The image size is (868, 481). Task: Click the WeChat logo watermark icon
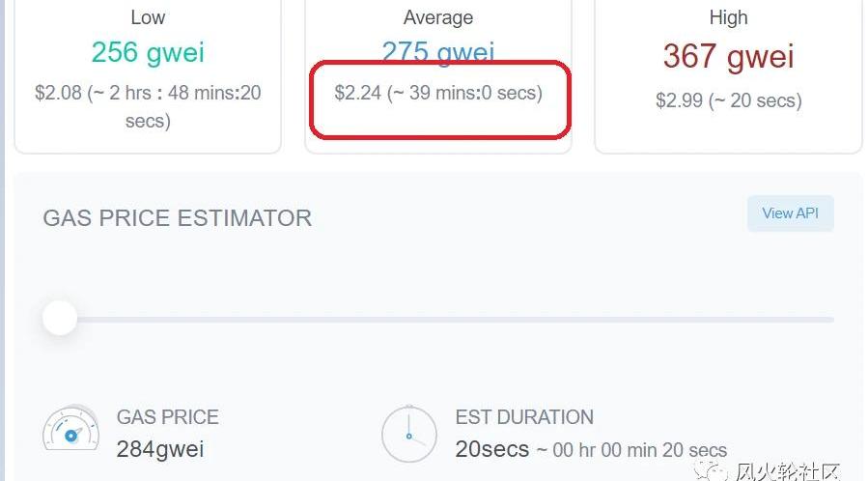pos(710,471)
